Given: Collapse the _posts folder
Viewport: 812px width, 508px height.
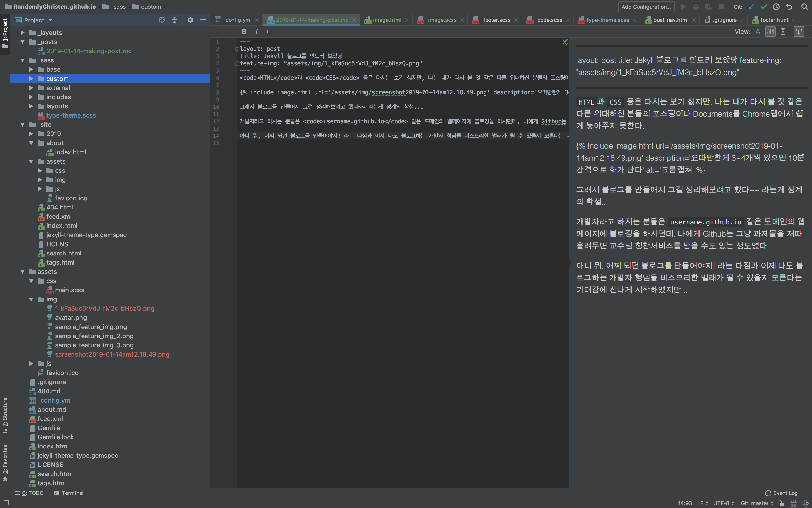Looking at the screenshot, I should 22,42.
